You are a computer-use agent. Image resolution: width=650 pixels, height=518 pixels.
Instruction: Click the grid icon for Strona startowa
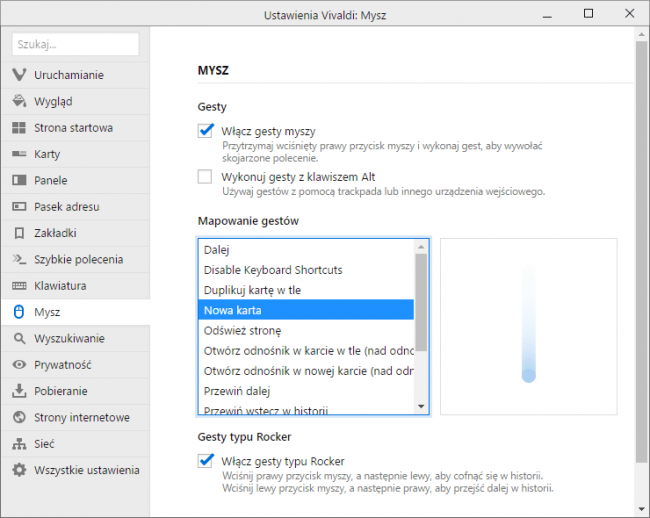coord(19,128)
